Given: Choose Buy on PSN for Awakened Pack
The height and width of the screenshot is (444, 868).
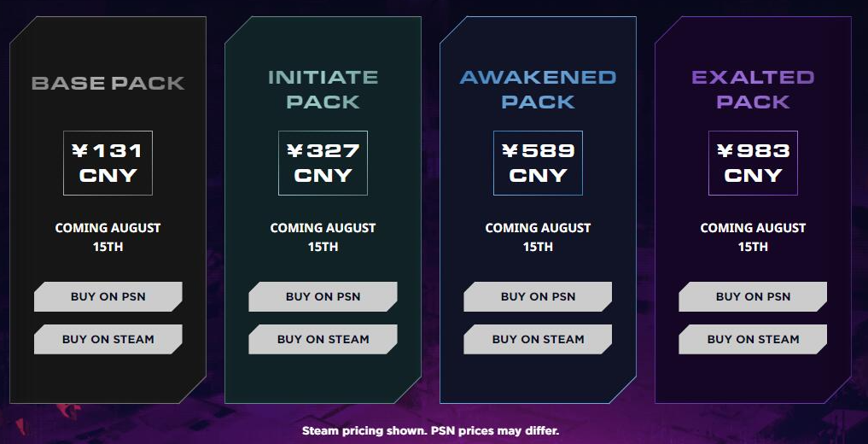Looking at the screenshot, I should (538, 296).
